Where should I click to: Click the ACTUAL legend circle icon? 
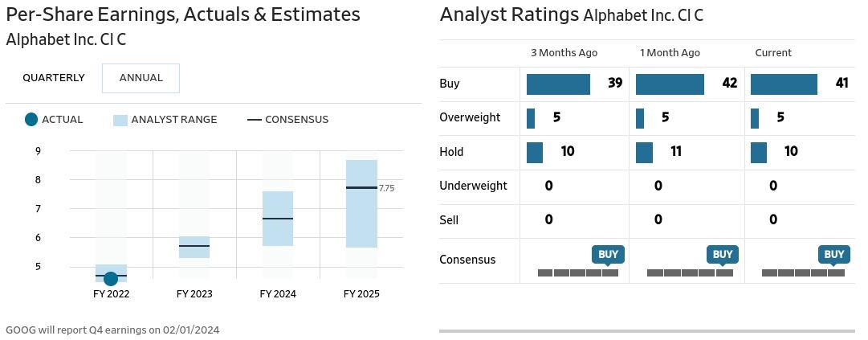[x=31, y=120]
